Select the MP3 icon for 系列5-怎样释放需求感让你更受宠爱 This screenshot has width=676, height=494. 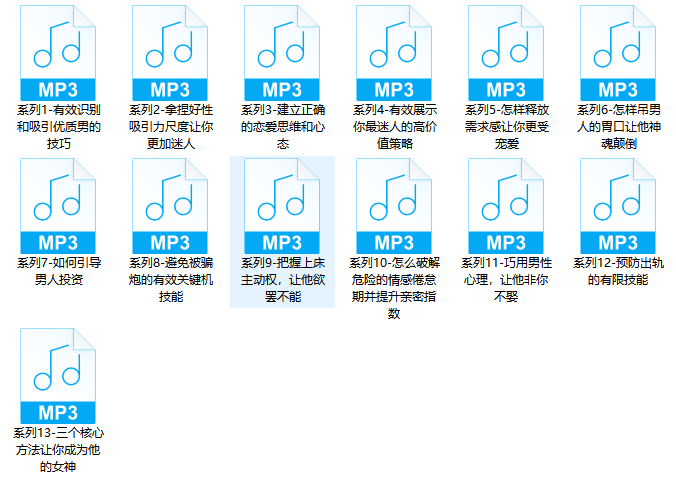(506, 53)
